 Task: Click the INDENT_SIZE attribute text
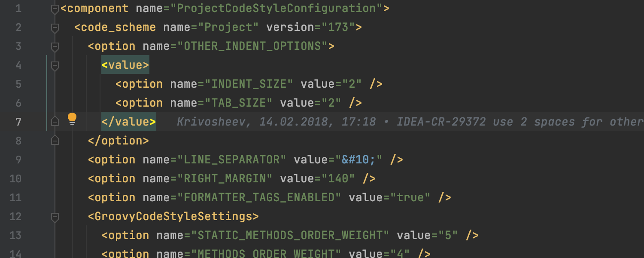[x=249, y=84]
